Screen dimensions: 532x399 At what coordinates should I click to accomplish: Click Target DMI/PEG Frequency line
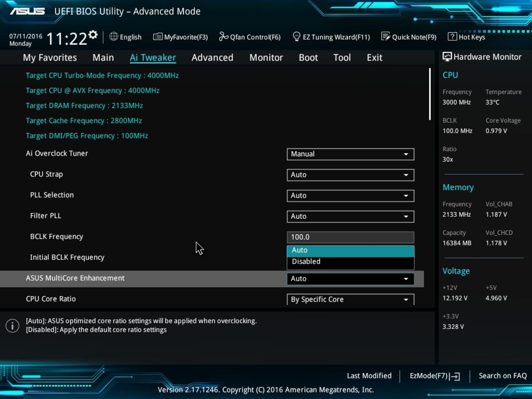click(87, 136)
